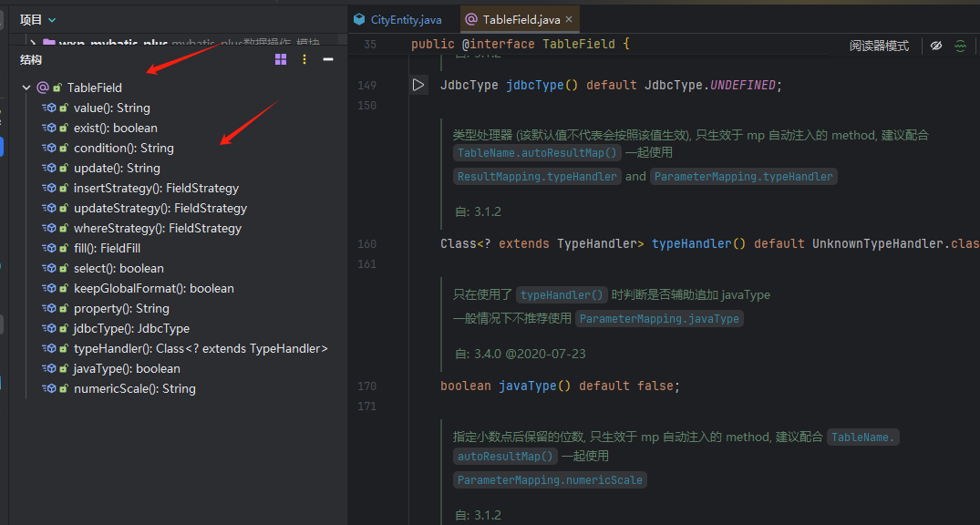Click the structure panel layout grid icon
Viewport: 980px width, 525px height.
click(281, 59)
